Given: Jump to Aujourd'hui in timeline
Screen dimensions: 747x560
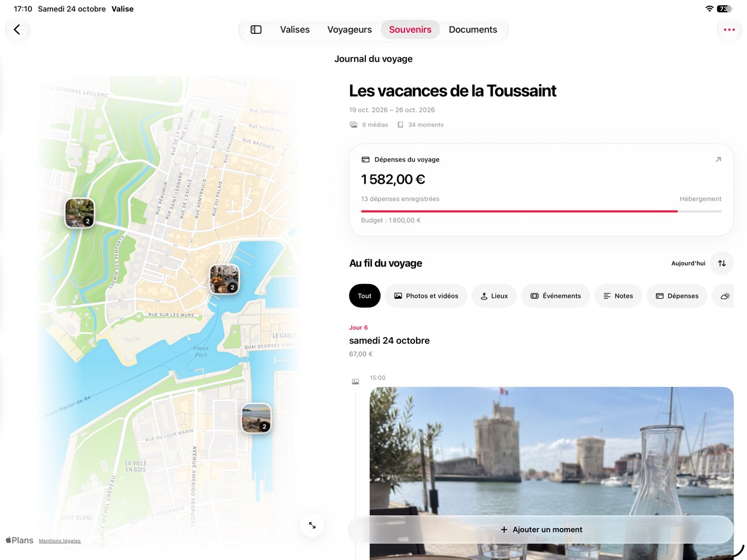Looking at the screenshot, I should click(x=688, y=263).
